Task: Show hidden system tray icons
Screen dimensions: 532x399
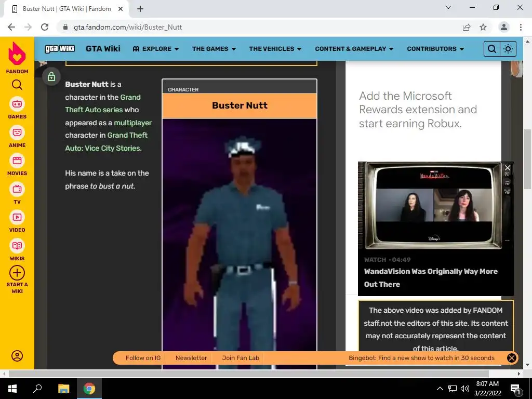Action: coord(440,389)
